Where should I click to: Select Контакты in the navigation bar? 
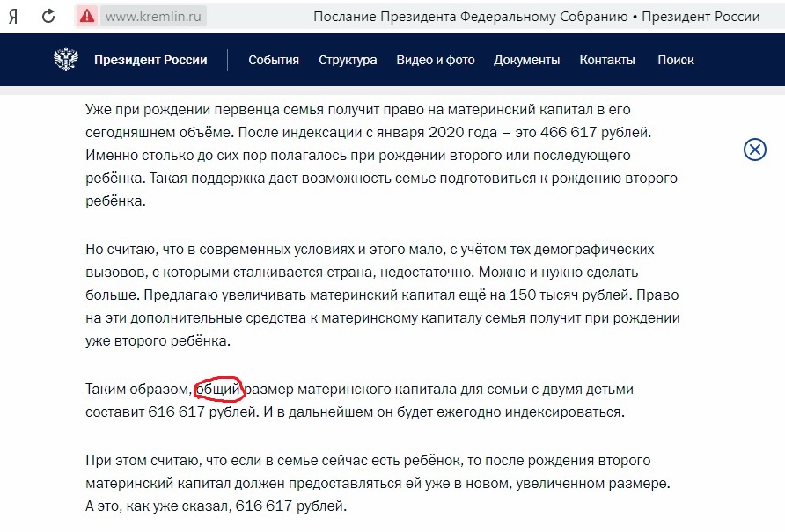[x=607, y=60]
